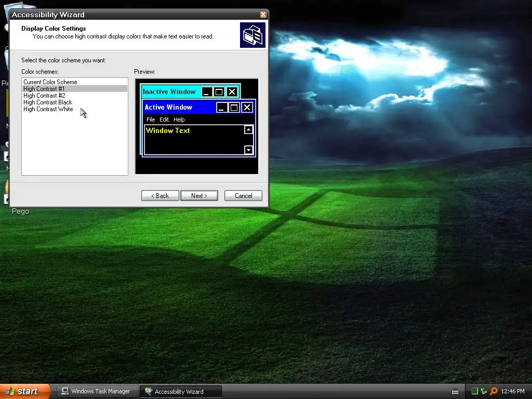This screenshot has height=399, width=532.
Task: Click the < Back button
Action: coord(160,196)
